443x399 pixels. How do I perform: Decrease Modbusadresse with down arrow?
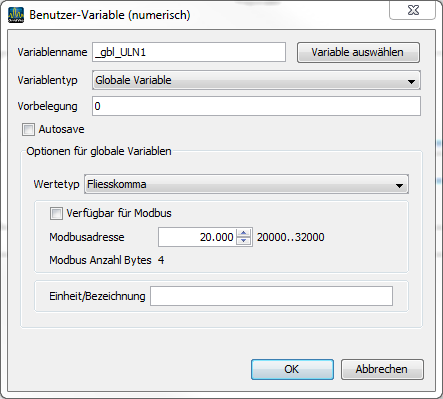[x=244, y=241]
